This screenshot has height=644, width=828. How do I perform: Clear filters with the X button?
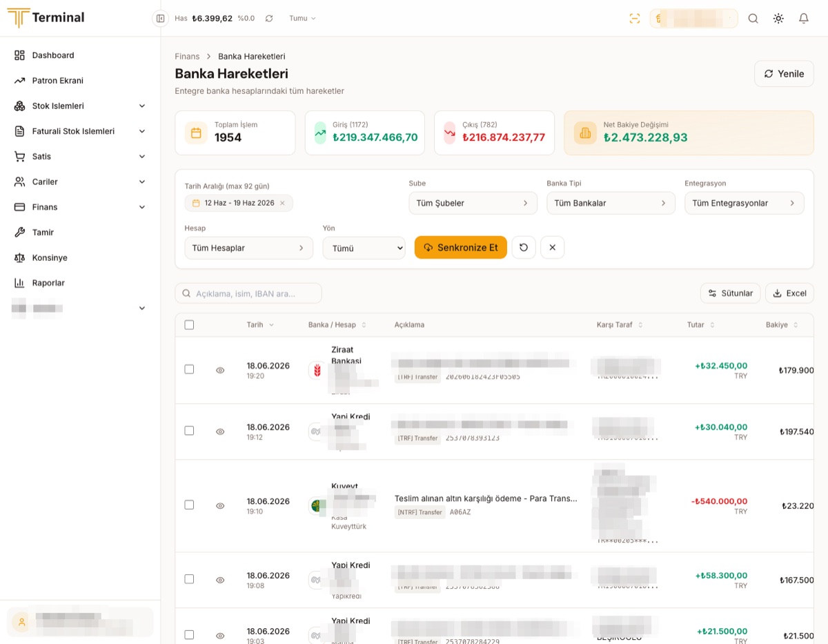(553, 248)
